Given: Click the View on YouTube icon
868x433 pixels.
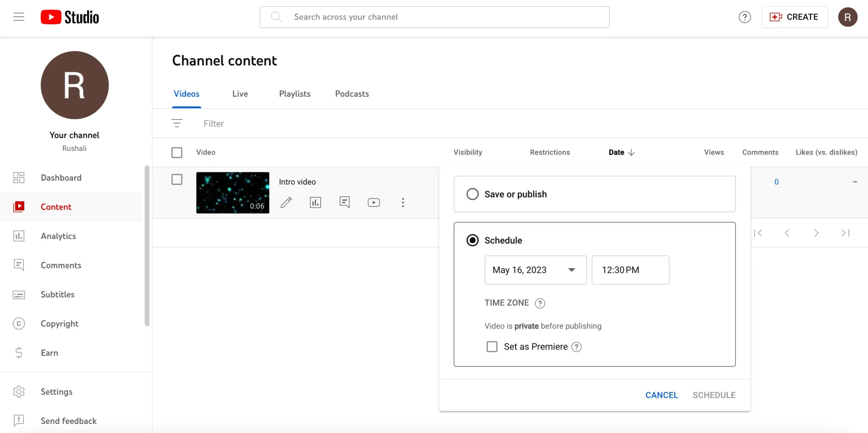Looking at the screenshot, I should tap(374, 202).
